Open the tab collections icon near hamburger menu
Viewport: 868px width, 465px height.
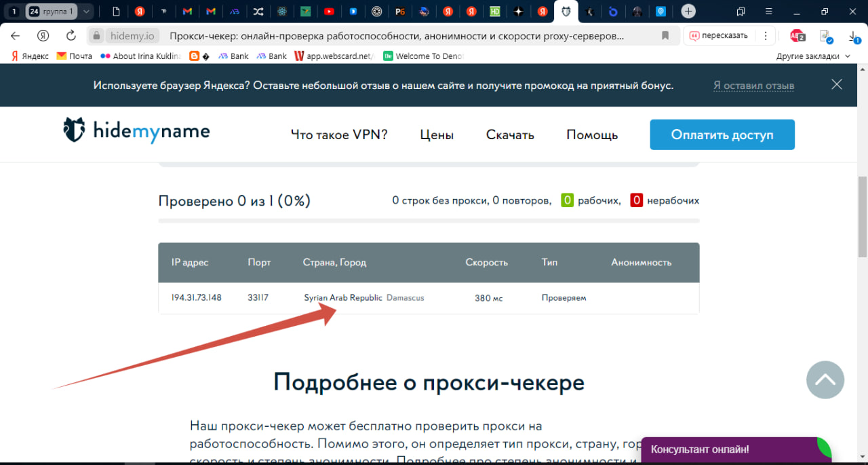click(x=741, y=12)
